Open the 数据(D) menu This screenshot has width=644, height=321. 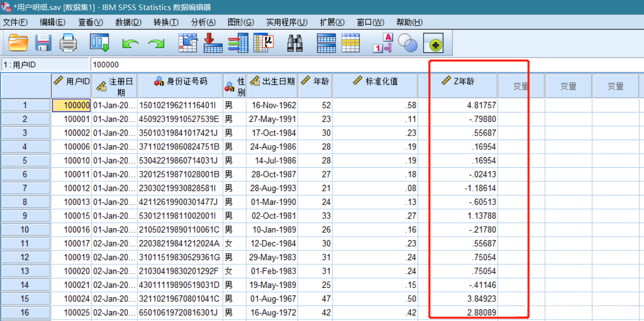pyautogui.click(x=128, y=22)
